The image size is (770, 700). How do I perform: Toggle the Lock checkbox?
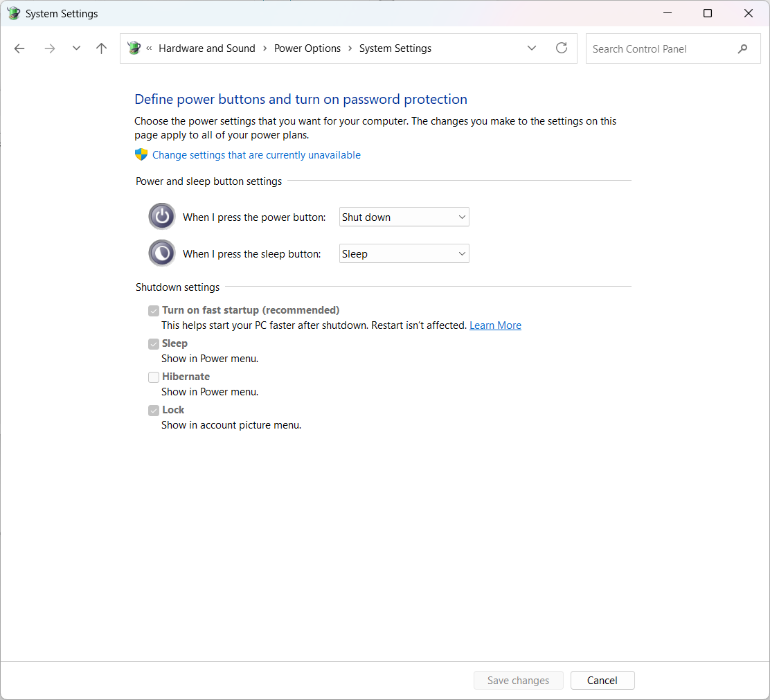point(154,411)
